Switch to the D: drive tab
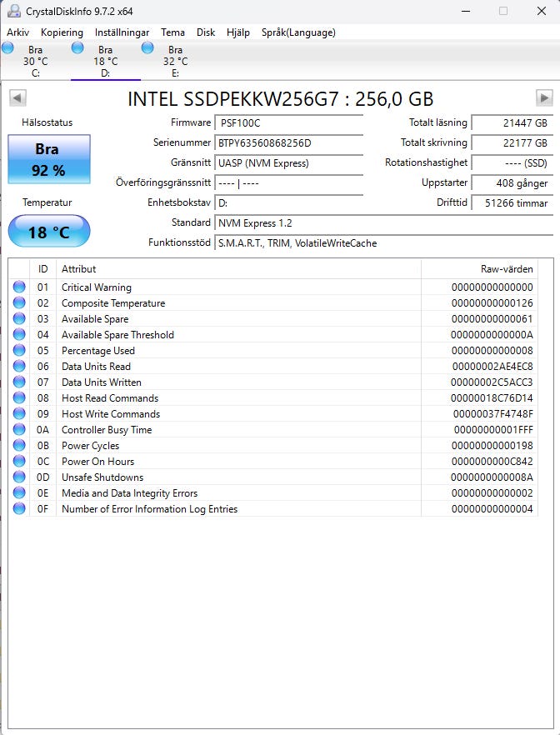Viewport: 560px width, 735px height. point(105,61)
